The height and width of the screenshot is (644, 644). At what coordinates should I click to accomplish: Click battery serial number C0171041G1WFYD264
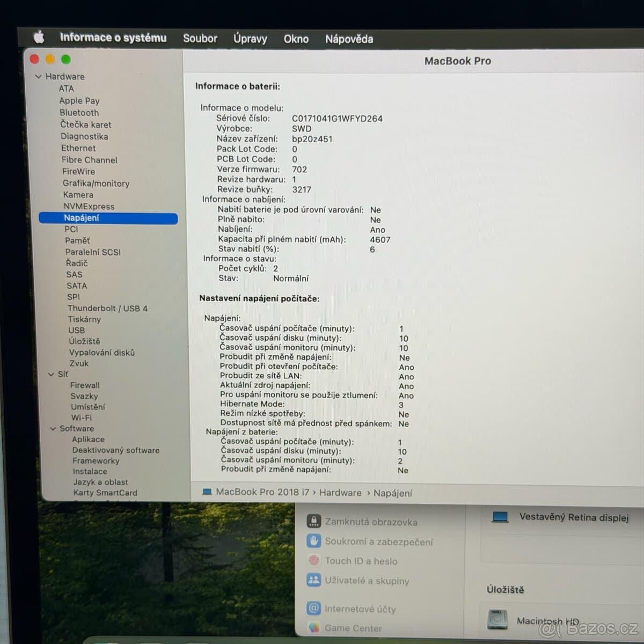point(337,119)
